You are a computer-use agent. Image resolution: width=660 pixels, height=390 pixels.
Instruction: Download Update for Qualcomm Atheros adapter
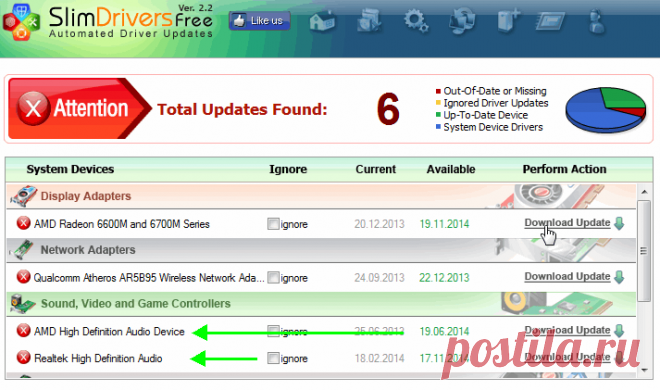[x=567, y=276]
